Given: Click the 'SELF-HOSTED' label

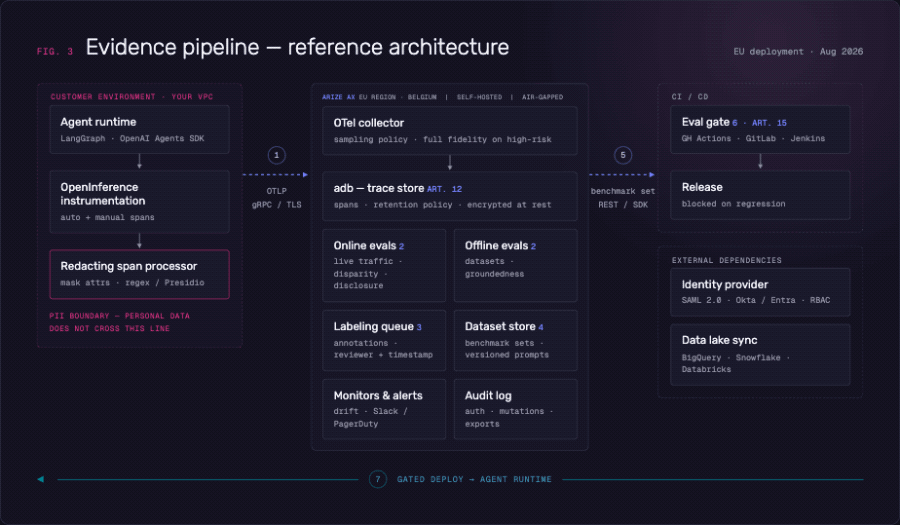Looking at the screenshot, I should [x=479, y=97].
